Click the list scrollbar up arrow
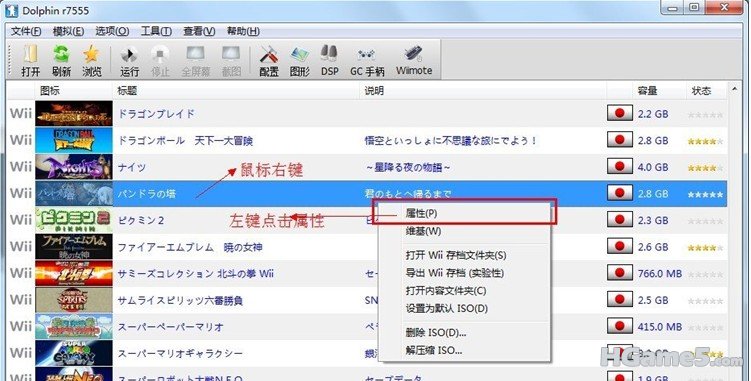This screenshot has height=381, width=751. click(734, 89)
